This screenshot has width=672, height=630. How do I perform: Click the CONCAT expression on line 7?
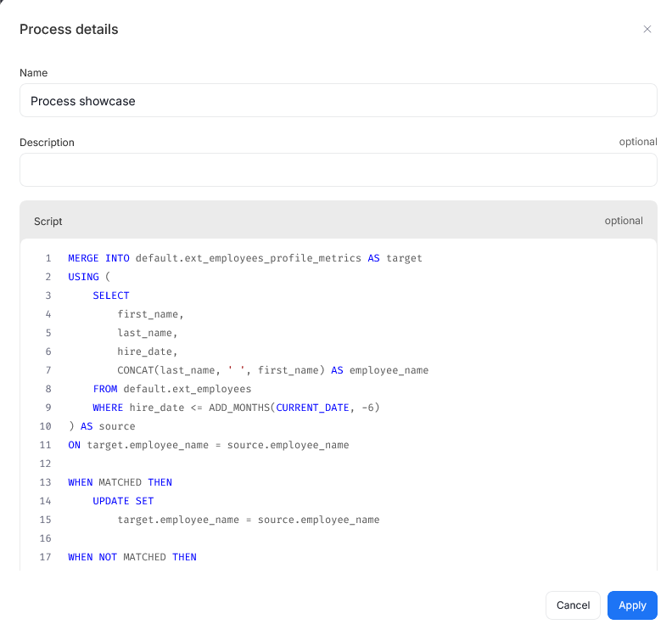point(273,370)
